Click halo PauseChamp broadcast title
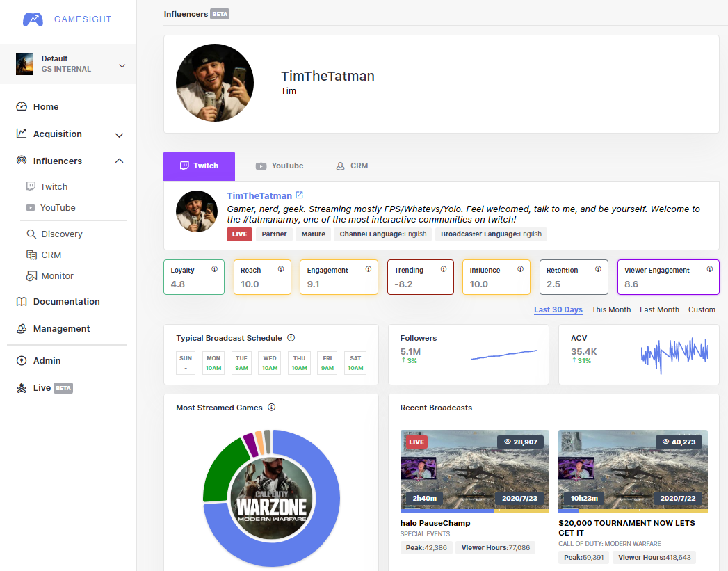Screen dimensions: 728x571 pyautogui.click(x=435, y=523)
